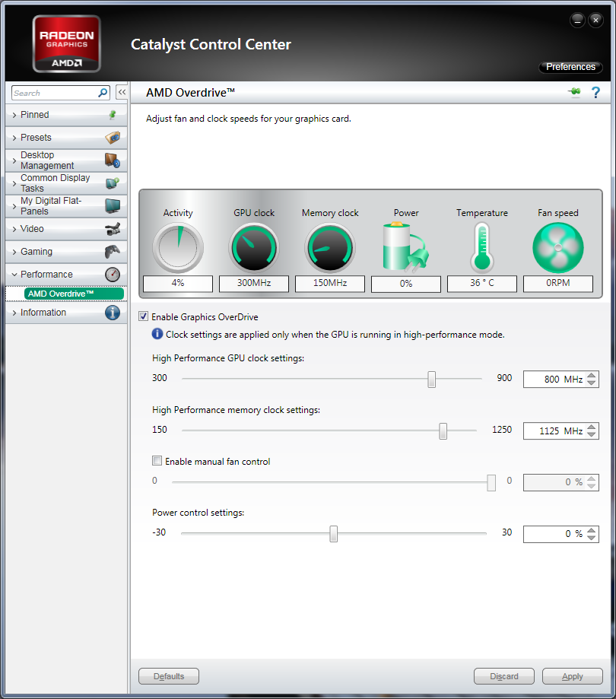Click the Apply button
The image size is (616, 699).
click(x=573, y=676)
